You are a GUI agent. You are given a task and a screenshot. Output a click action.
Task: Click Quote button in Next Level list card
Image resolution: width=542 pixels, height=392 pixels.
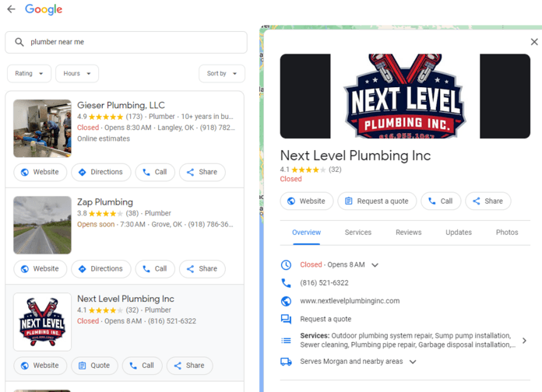(95, 366)
